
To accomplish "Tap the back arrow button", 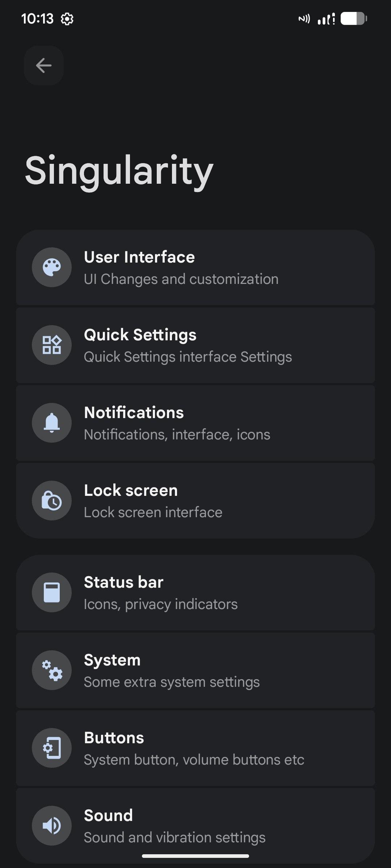I will [x=44, y=65].
